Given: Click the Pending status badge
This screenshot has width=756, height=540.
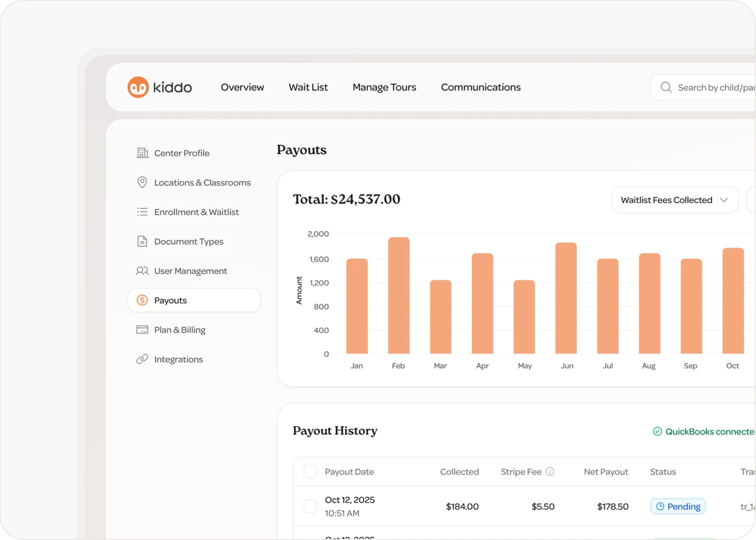Looking at the screenshot, I should pos(678,507).
